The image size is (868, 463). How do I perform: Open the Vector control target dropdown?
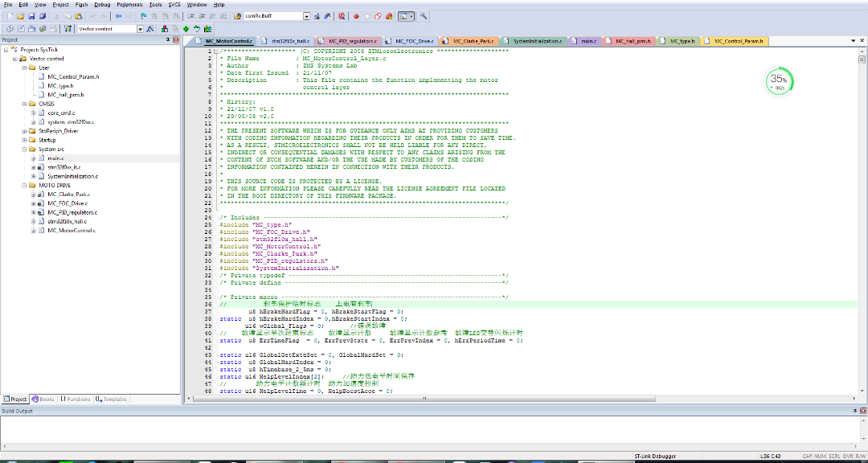coord(140,29)
